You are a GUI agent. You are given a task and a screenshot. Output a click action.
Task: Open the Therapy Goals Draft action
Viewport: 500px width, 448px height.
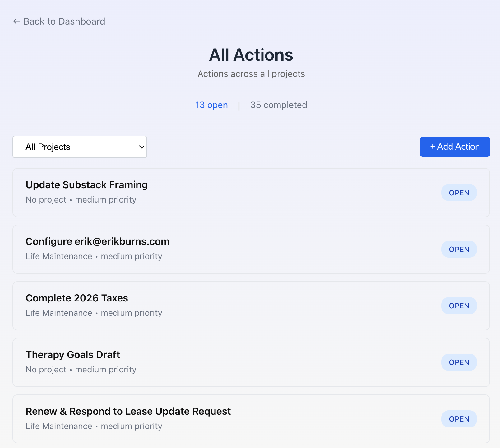click(73, 355)
